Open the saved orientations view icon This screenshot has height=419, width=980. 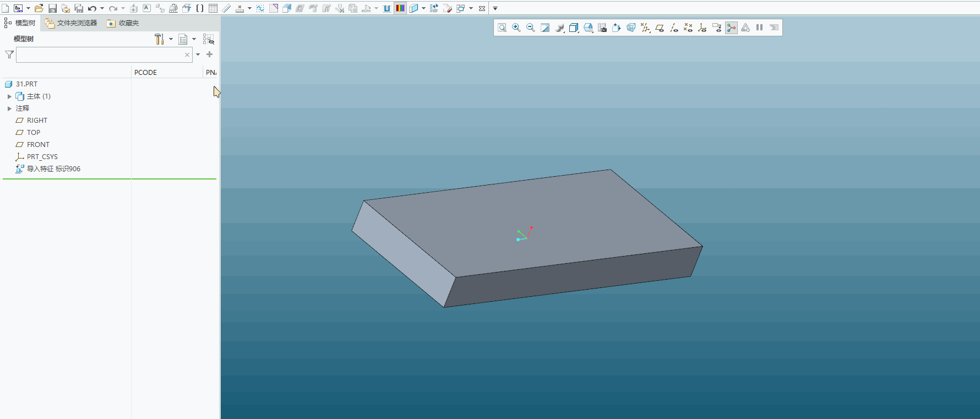588,28
